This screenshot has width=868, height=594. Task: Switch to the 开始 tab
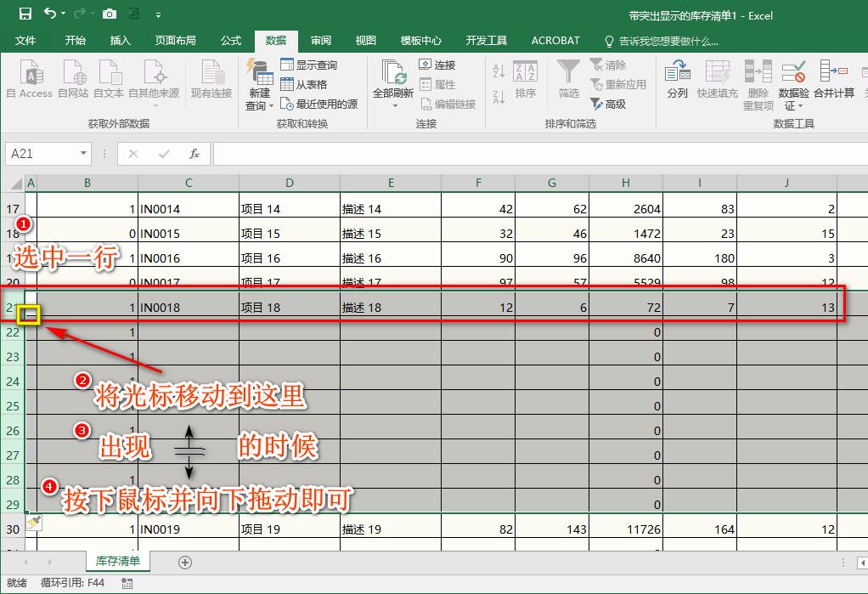tap(75, 41)
